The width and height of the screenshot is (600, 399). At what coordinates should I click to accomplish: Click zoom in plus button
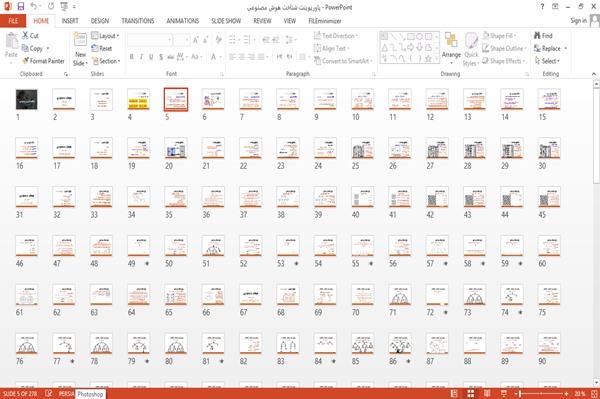click(566, 394)
